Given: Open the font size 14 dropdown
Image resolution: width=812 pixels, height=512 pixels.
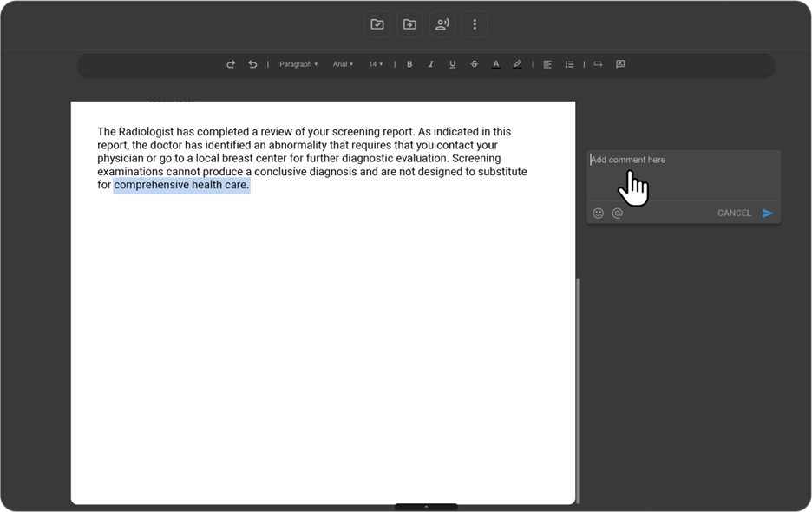Looking at the screenshot, I should tap(375, 64).
